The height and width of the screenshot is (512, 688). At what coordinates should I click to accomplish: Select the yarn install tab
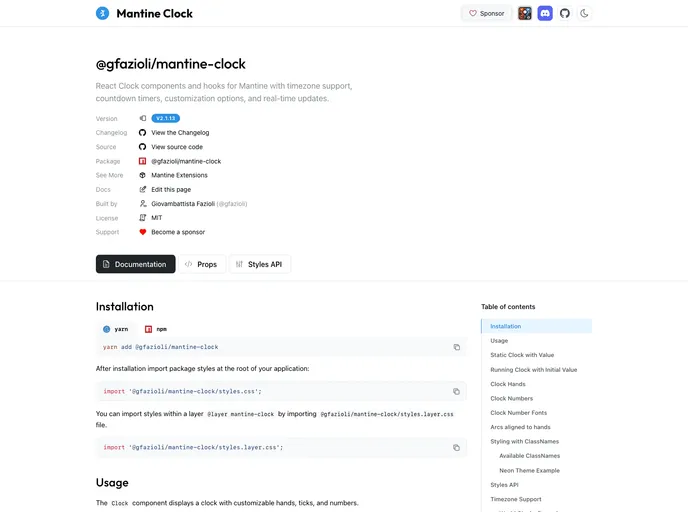tap(116, 328)
